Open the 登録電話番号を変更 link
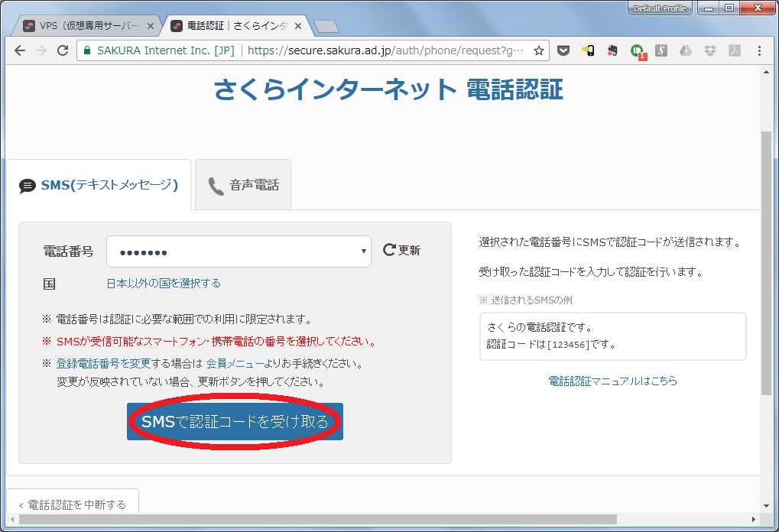Screen dimensions: 779x532 103,364
